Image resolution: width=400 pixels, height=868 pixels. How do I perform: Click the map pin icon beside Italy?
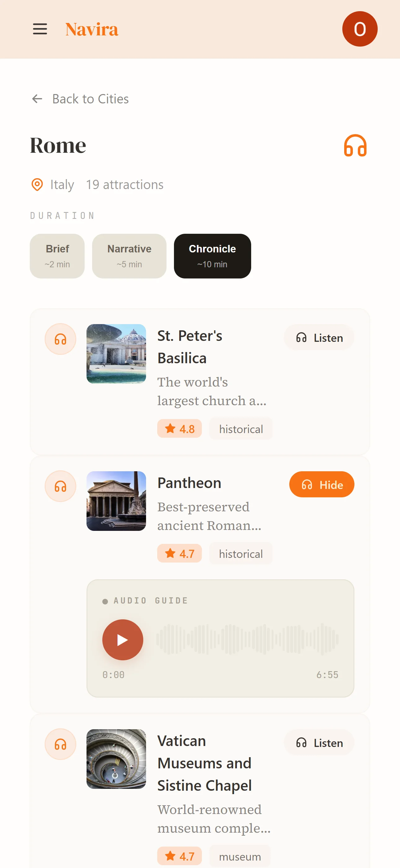coord(38,185)
